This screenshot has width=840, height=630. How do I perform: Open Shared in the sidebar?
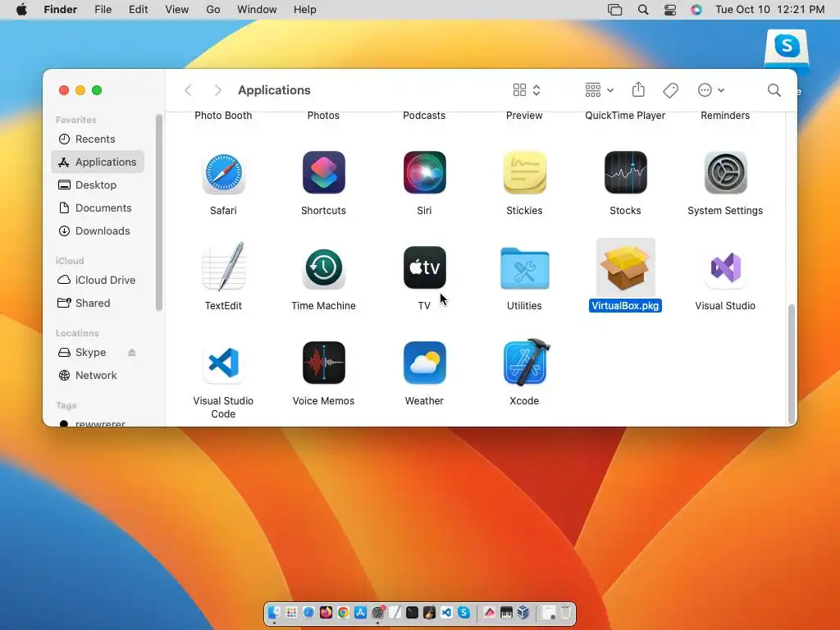click(x=98, y=304)
